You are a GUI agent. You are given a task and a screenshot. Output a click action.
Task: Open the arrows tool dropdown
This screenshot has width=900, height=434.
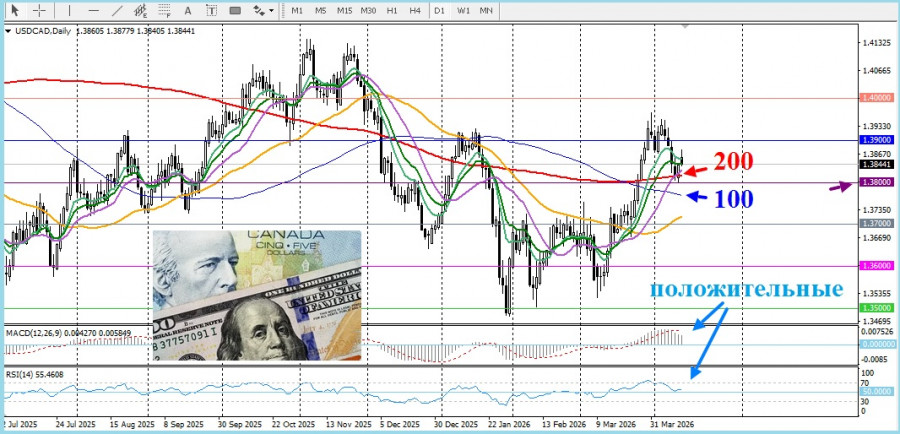pyautogui.click(x=271, y=11)
